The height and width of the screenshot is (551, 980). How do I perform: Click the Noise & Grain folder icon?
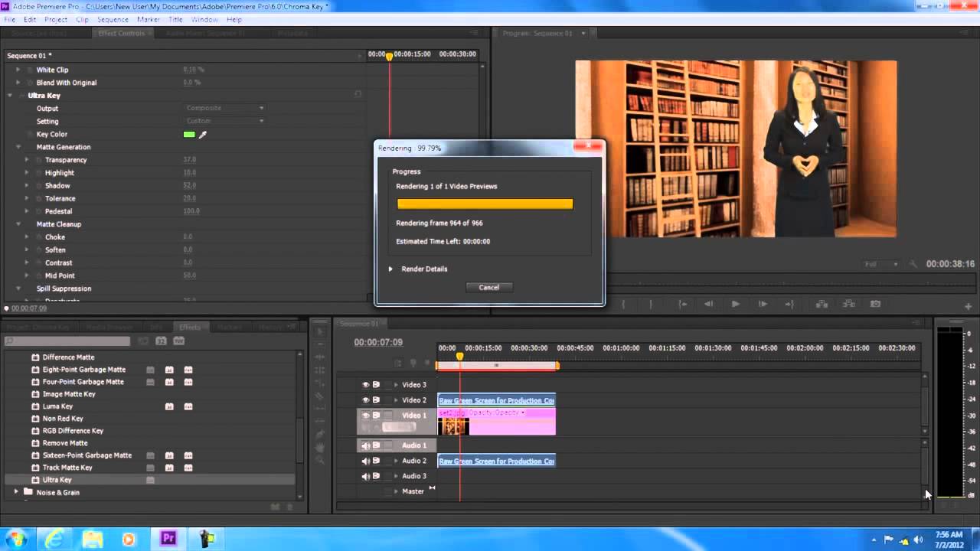(28, 492)
